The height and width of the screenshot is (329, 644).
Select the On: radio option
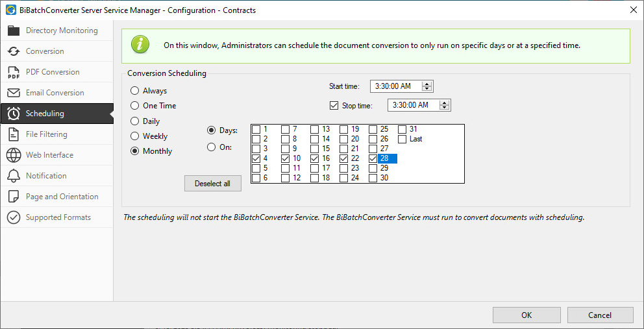tap(211, 147)
